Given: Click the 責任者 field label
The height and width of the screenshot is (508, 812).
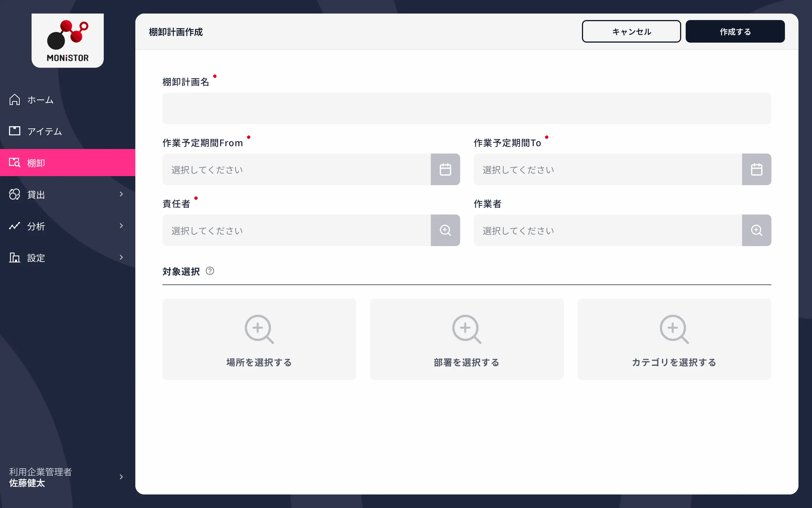Looking at the screenshot, I should pos(176,203).
